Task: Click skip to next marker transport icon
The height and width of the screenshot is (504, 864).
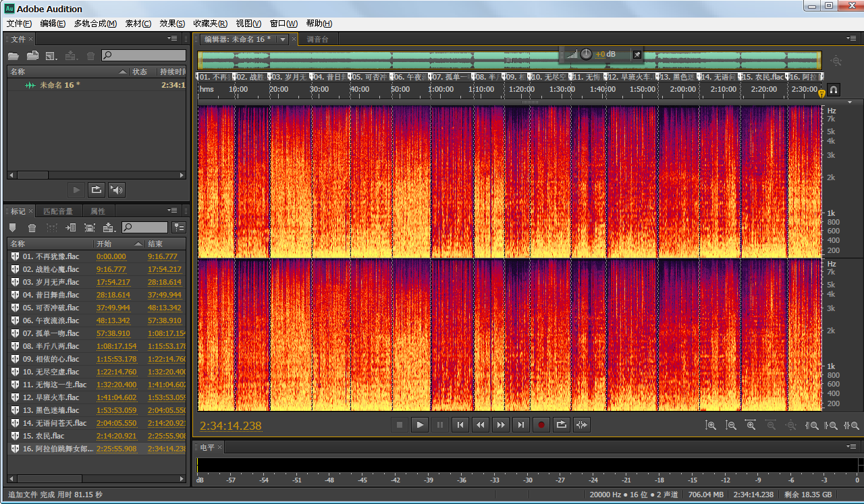Action: (520, 424)
